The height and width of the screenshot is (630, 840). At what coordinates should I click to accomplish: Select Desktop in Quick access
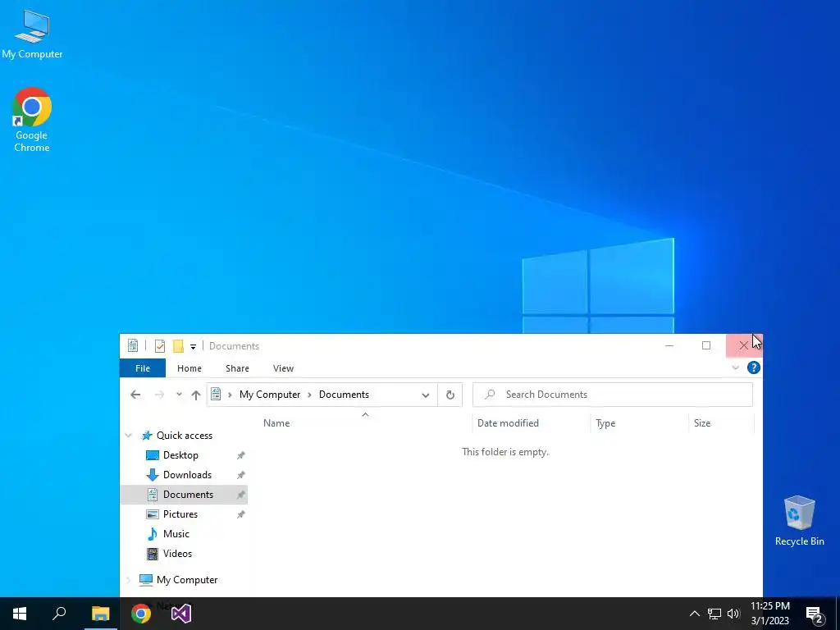pyautogui.click(x=180, y=454)
